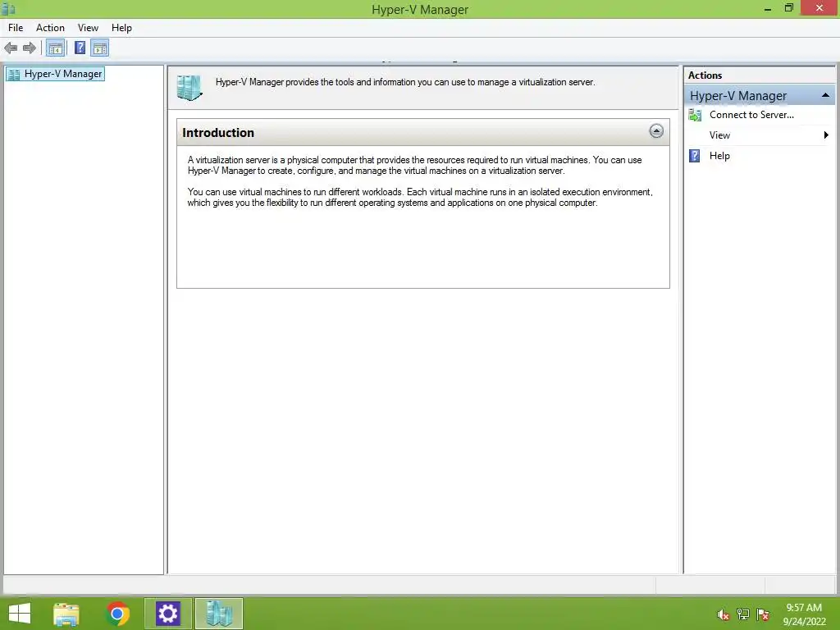Image resolution: width=840 pixels, height=630 pixels.
Task: Click Connect to Server... action
Action: 751,115
